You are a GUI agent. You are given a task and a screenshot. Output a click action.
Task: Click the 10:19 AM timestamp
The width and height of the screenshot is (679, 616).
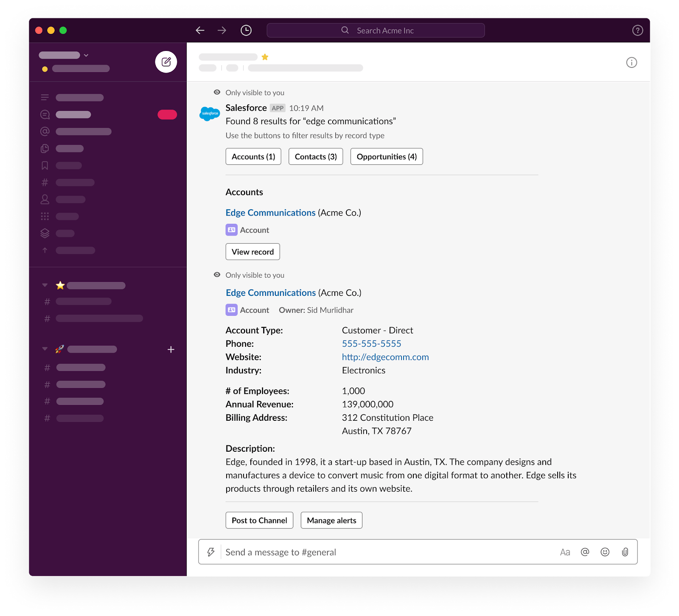(x=306, y=108)
